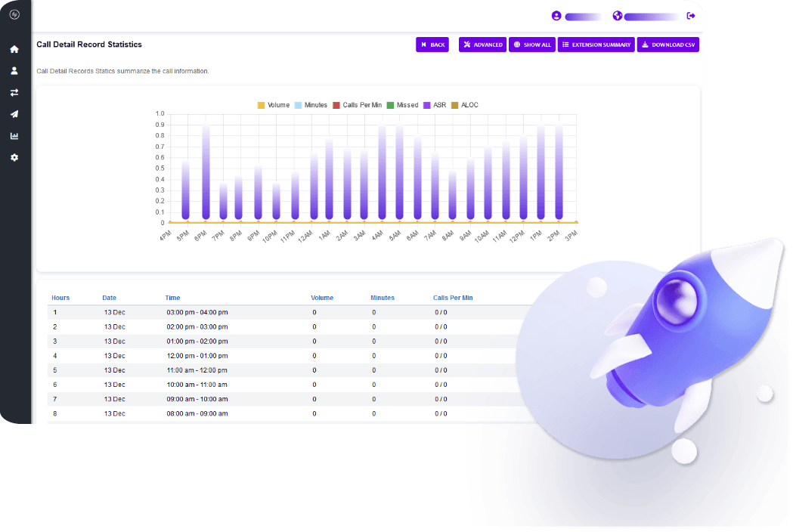Screen dimensions: 793x532
Task: Click the globe language icon in header
Action: (x=617, y=16)
